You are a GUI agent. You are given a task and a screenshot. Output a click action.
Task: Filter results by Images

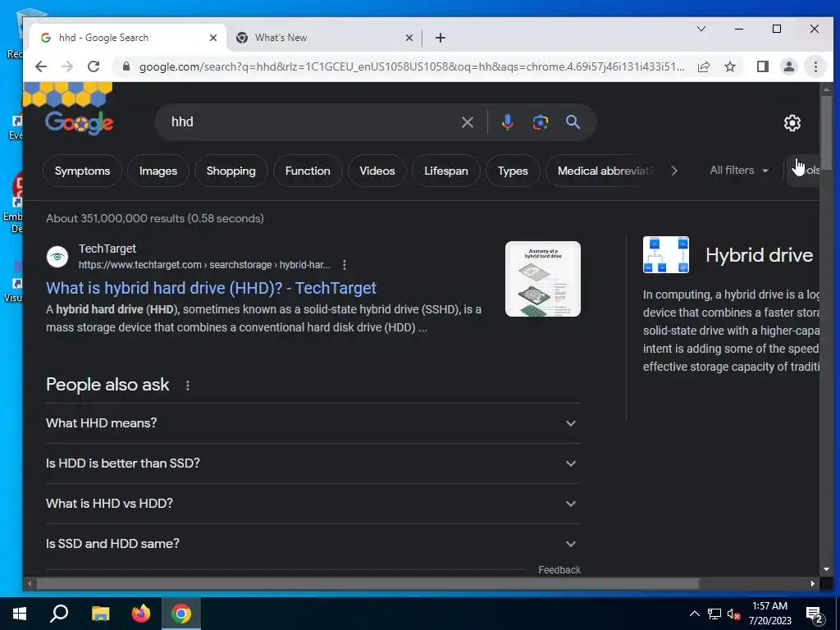[158, 171]
